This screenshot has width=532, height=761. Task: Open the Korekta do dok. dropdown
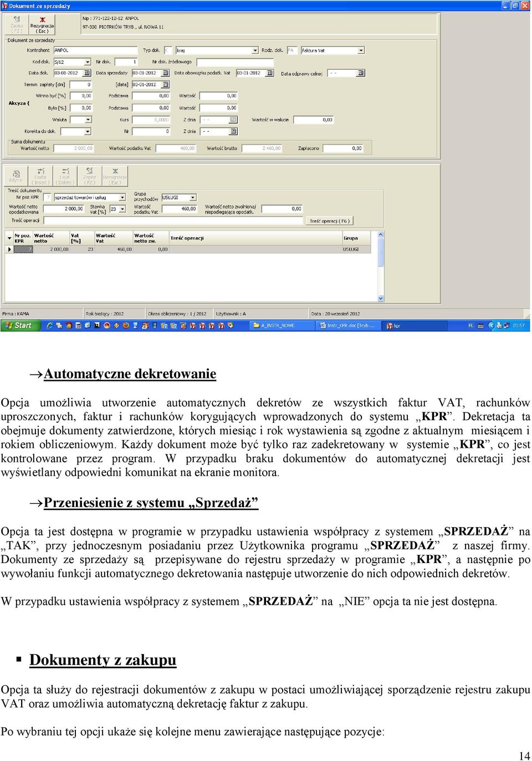coord(88,131)
